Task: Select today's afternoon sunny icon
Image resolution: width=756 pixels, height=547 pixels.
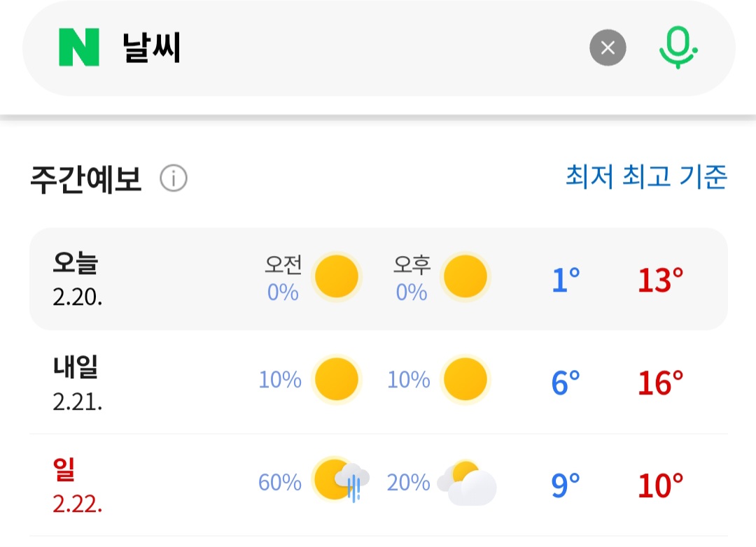Action: tap(465, 277)
